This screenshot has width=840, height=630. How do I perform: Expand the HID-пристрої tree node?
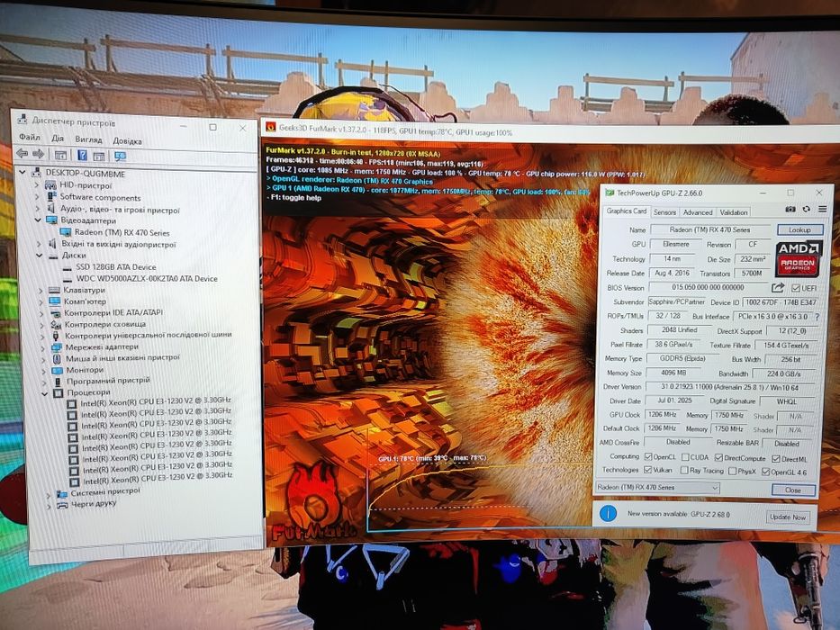point(37,185)
